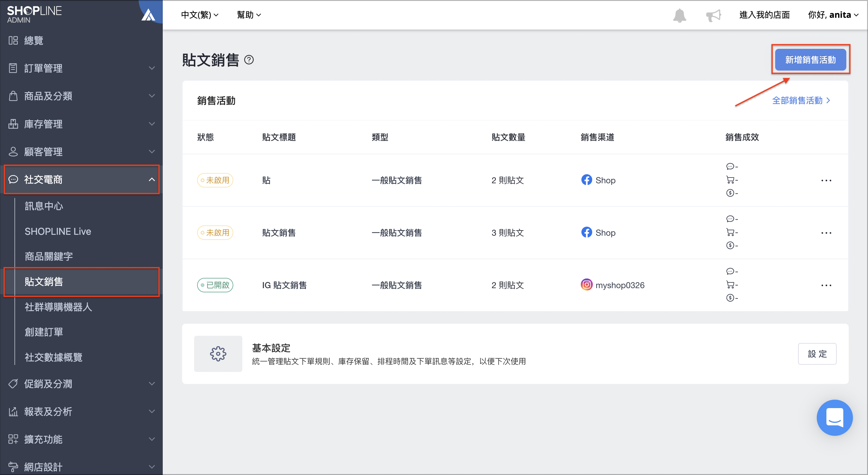Click the notification bell icon

tap(679, 15)
